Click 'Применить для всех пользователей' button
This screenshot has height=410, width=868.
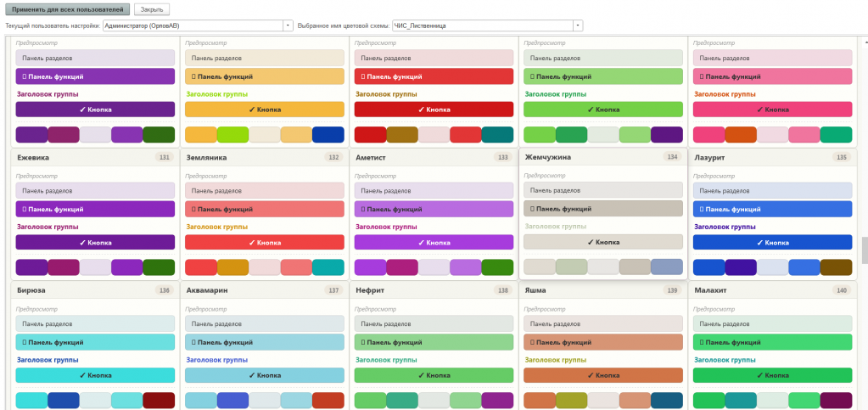pyautogui.click(x=68, y=10)
